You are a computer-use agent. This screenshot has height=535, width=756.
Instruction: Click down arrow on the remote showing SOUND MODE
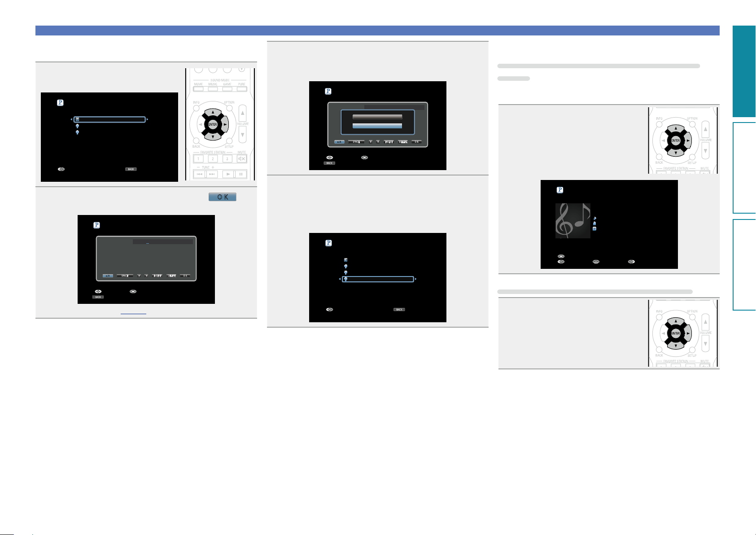[213, 136]
